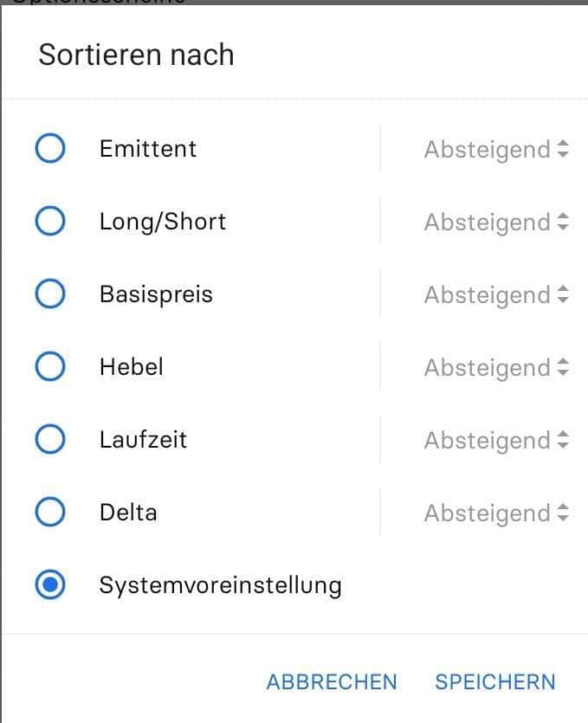This screenshot has width=588, height=723.
Task: Choose Basispreis as sort criterion
Action: [x=50, y=294]
